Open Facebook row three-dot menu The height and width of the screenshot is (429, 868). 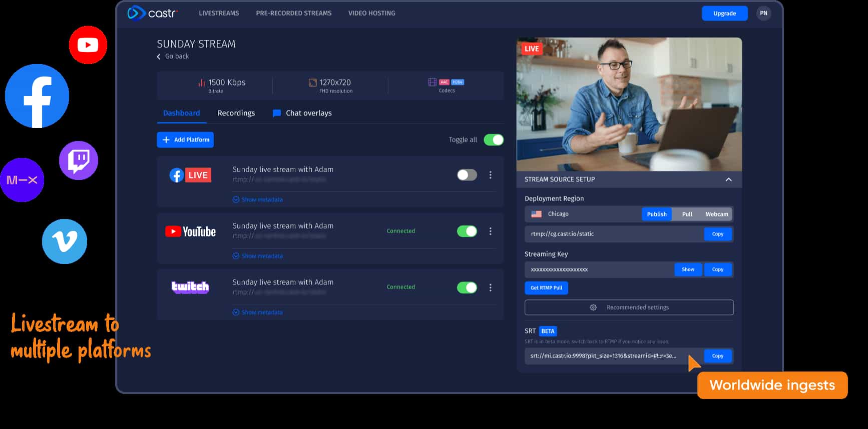pyautogui.click(x=491, y=175)
